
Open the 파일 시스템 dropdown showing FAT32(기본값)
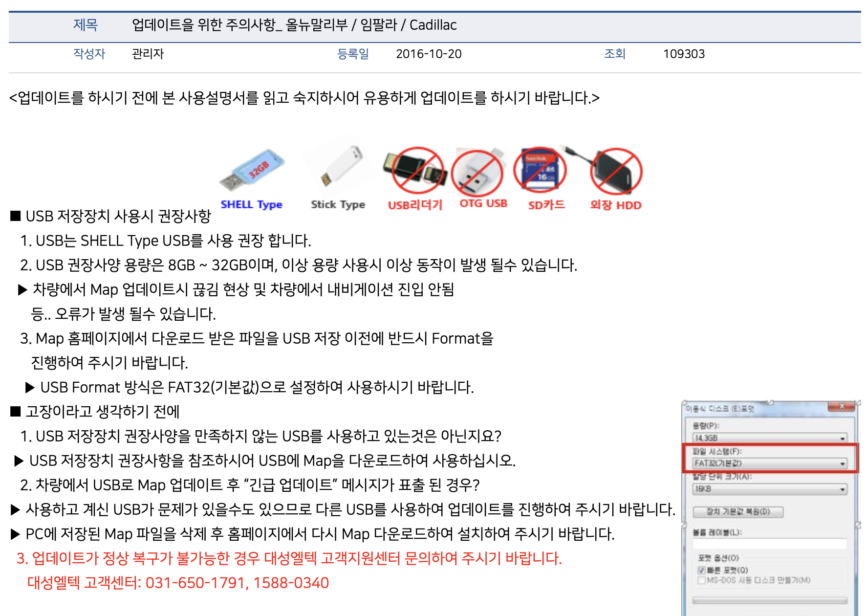click(770, 463)
